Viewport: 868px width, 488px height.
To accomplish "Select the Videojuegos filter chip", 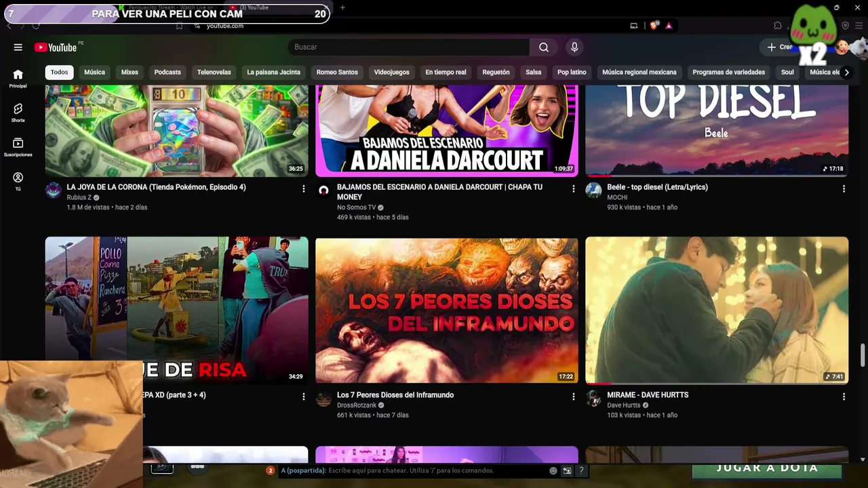I will point(392,73).
